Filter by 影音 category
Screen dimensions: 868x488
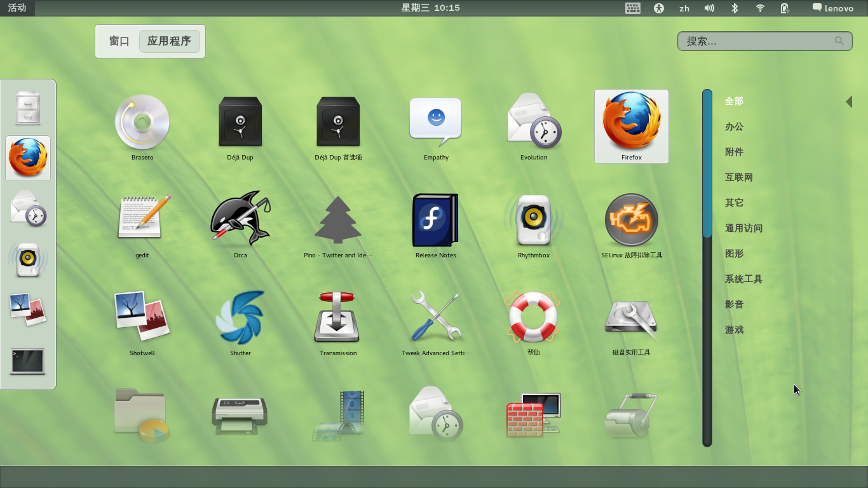[734, 304]
